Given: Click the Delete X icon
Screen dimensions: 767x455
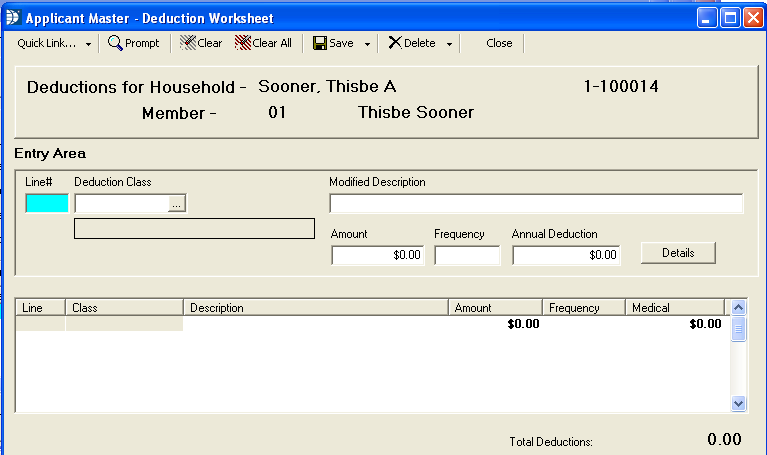Looking at the screenshot, I should click(x=395, y=43).
